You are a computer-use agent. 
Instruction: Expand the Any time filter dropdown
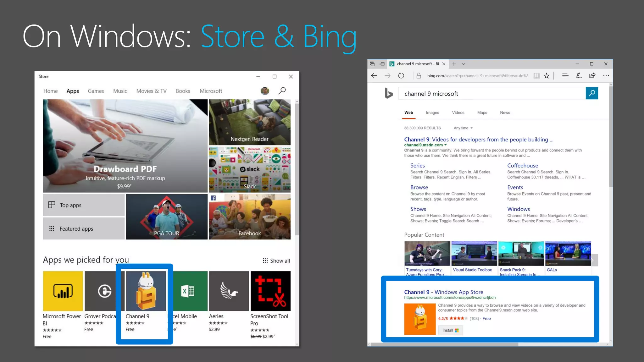click(463, 128)
